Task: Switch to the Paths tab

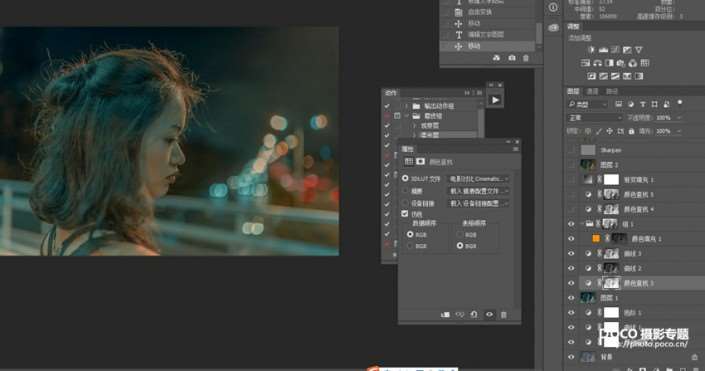Action: 612,91
